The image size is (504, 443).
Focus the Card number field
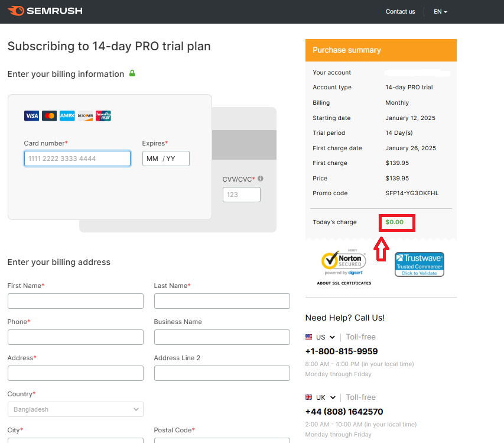(x=77, y=159)
